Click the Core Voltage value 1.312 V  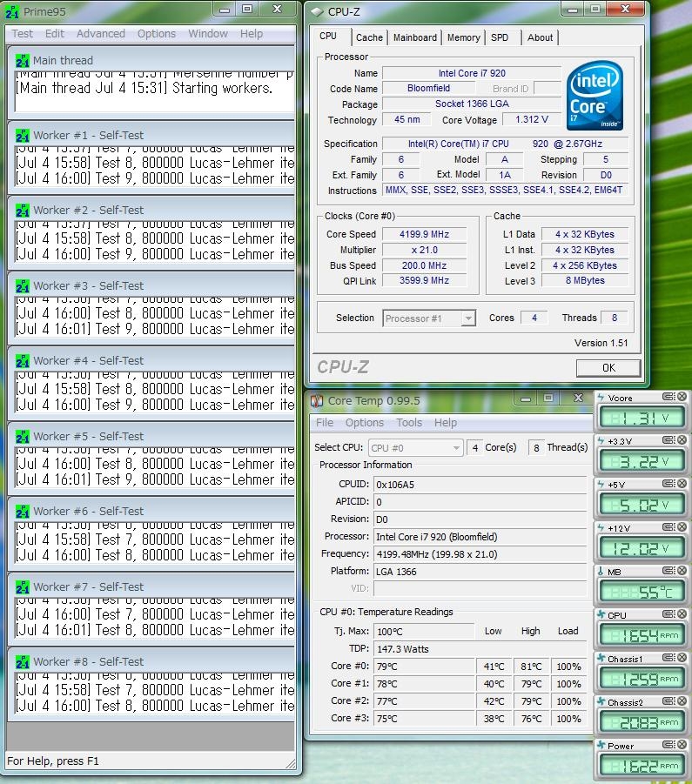pos(532,119)
